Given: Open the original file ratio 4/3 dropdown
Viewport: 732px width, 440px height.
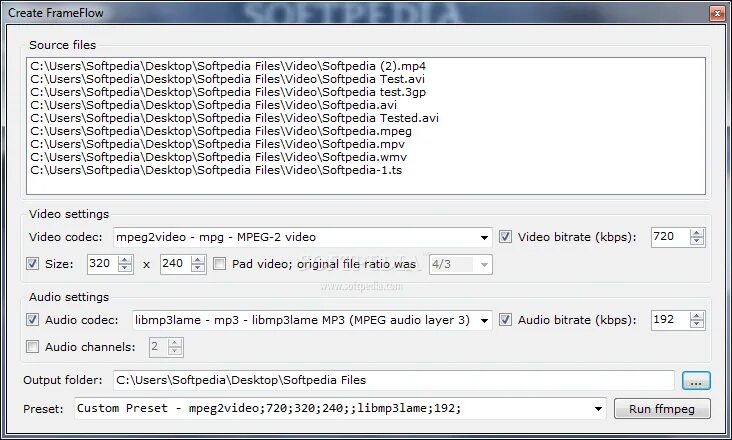Looking at the screenshot, I should (x=484, y=265).
